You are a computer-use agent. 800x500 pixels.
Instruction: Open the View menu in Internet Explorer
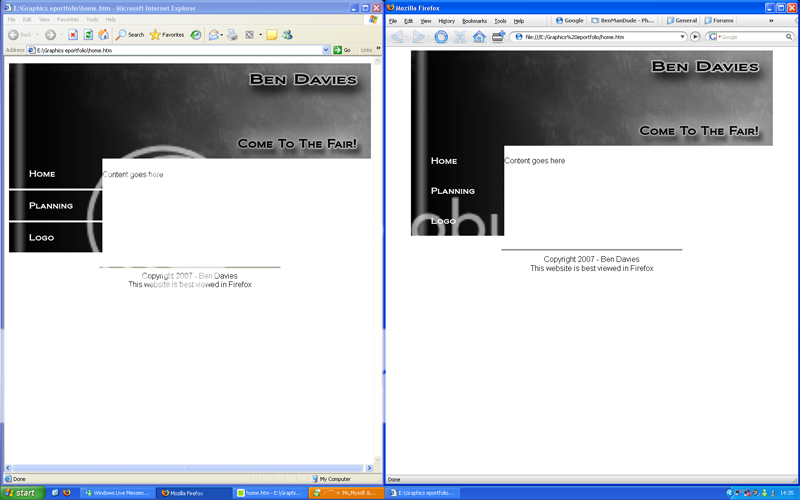(44, 20)
